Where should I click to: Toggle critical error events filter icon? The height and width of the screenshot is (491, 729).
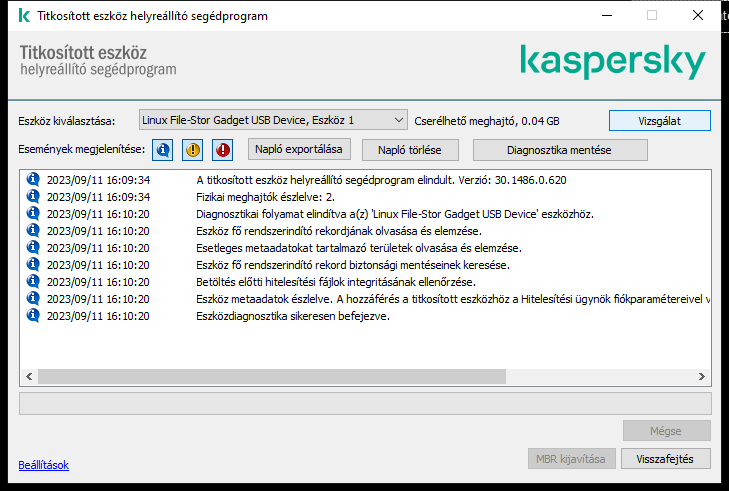(x=223, y=150)
